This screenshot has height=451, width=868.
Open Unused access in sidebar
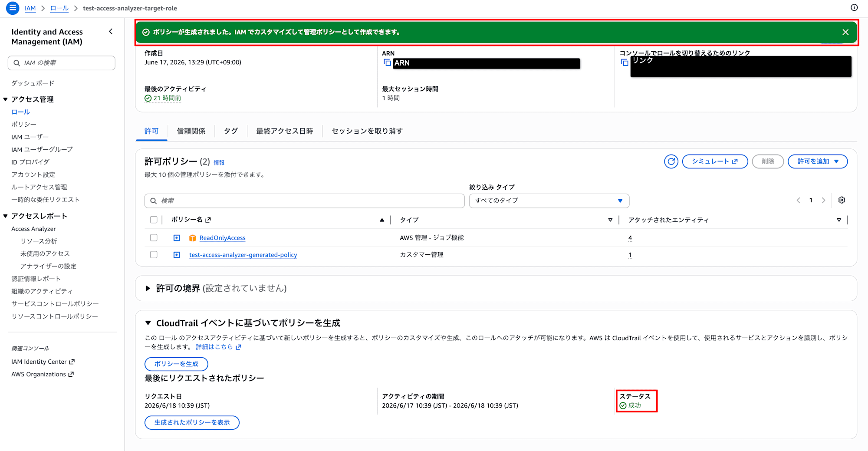45,253
